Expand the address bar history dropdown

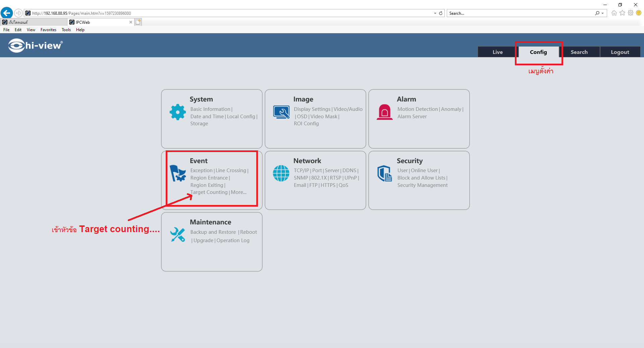(435, 13)
